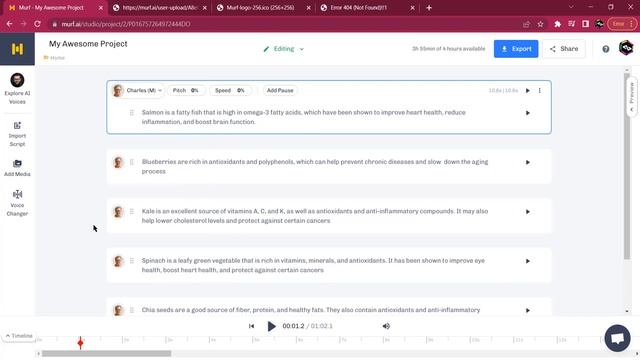Open the Add Media tool

[x=17, y=168]
